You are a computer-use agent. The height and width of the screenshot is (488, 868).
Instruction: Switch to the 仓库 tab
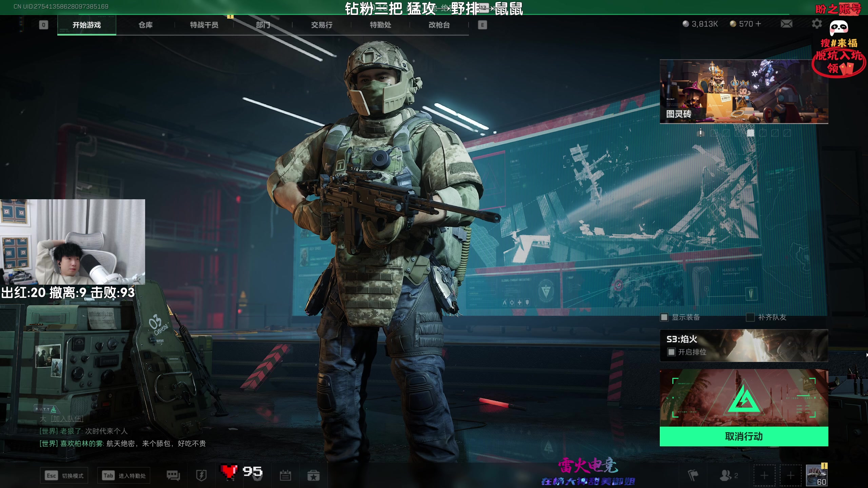click(145, 25)
